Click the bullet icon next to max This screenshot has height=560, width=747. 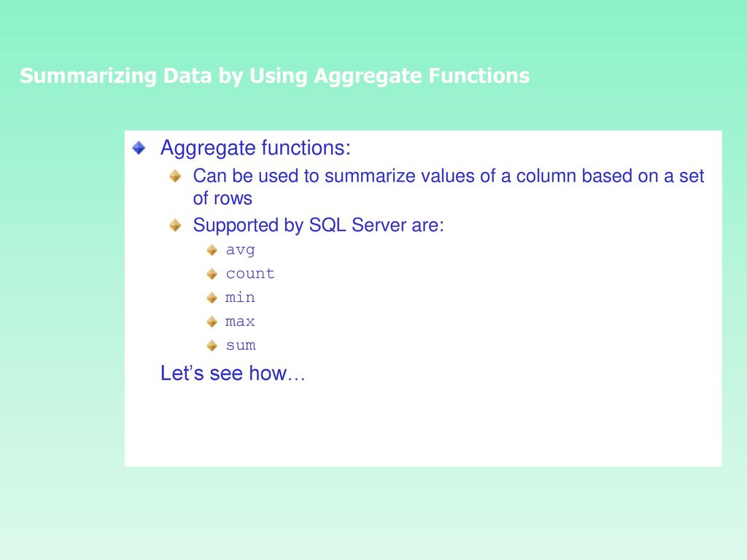pos(212,322)
